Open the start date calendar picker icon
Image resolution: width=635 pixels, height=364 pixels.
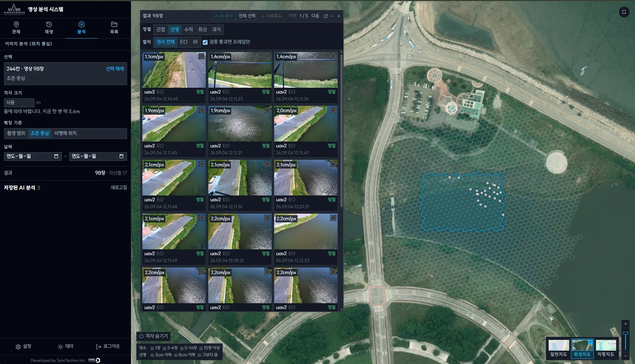pyautogui.click(x=56, y=156)
